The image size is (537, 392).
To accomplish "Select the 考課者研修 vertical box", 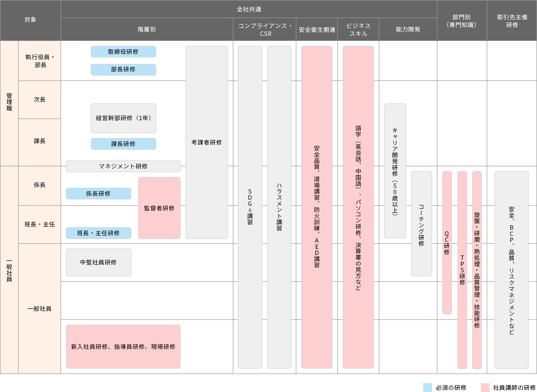I will click(x=207, y=142).
